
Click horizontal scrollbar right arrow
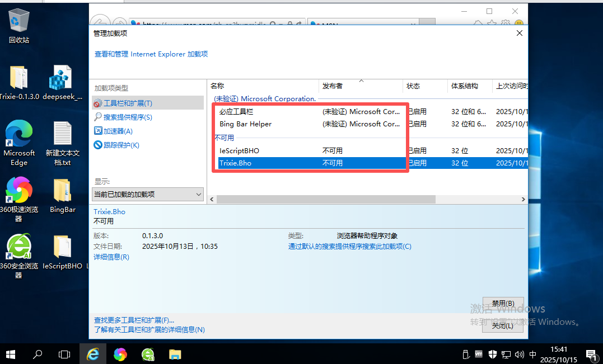(523, 200)
